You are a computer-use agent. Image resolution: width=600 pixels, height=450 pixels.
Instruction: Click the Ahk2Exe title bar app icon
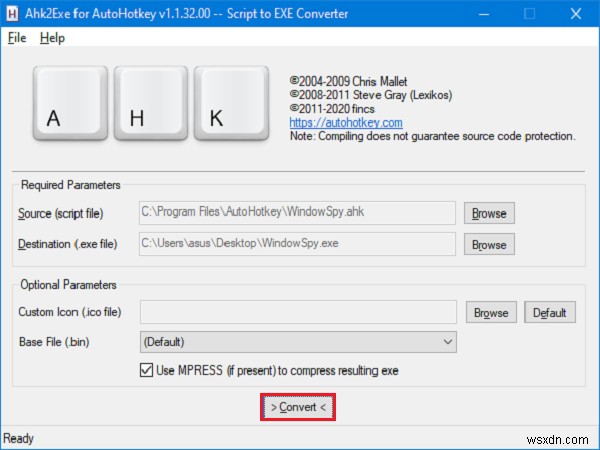(13, 14)
